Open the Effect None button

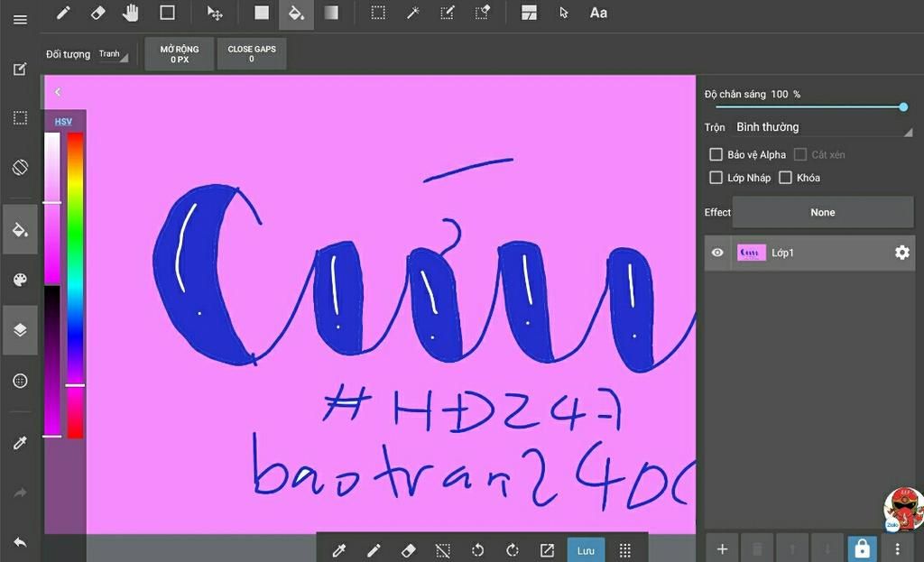tap(823, 212)
